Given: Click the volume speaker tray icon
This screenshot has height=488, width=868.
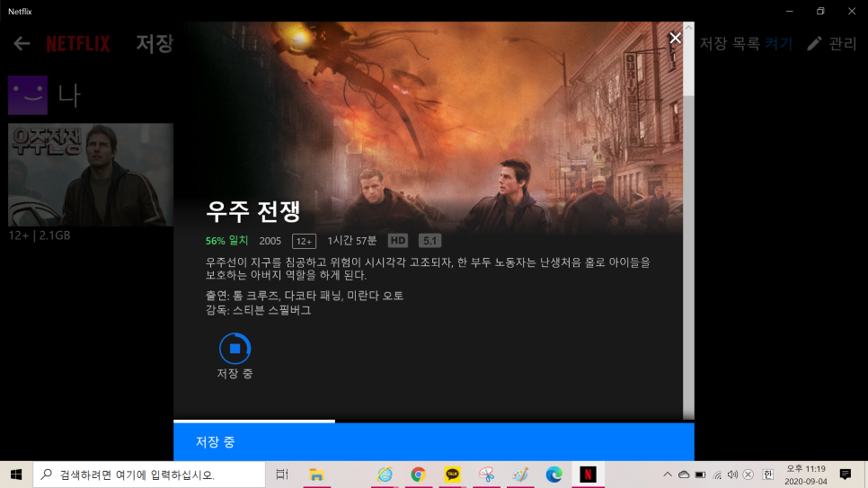Looking at the screenshot, I should pyautogui.click(x=732, y=475).
